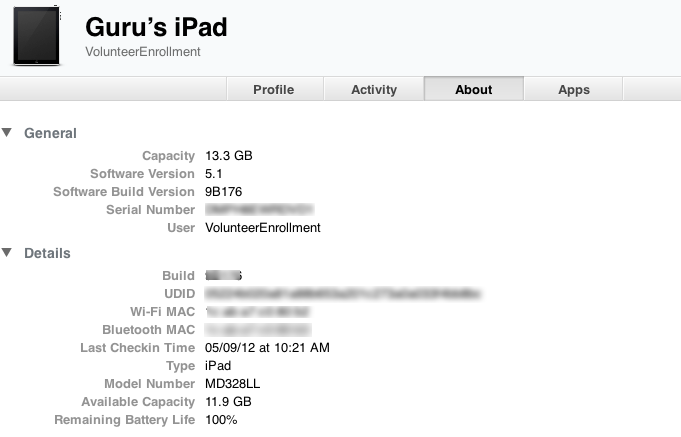The width and height of the screenshot is (681, 437).
Task: Click User value VolunteerEnrollment
Action: [x=263, y=228]
